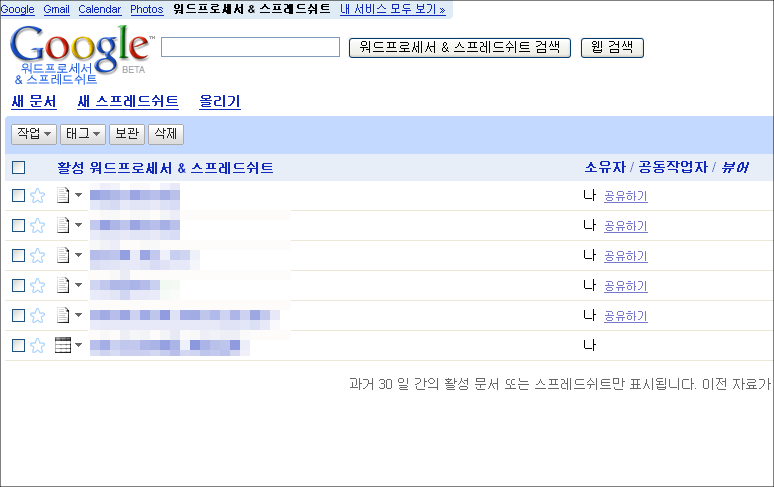Image resolution: width=774 pixels, height=487 pixels.
Task: Check the fifth document's checkbox
Action: [18, 315]
